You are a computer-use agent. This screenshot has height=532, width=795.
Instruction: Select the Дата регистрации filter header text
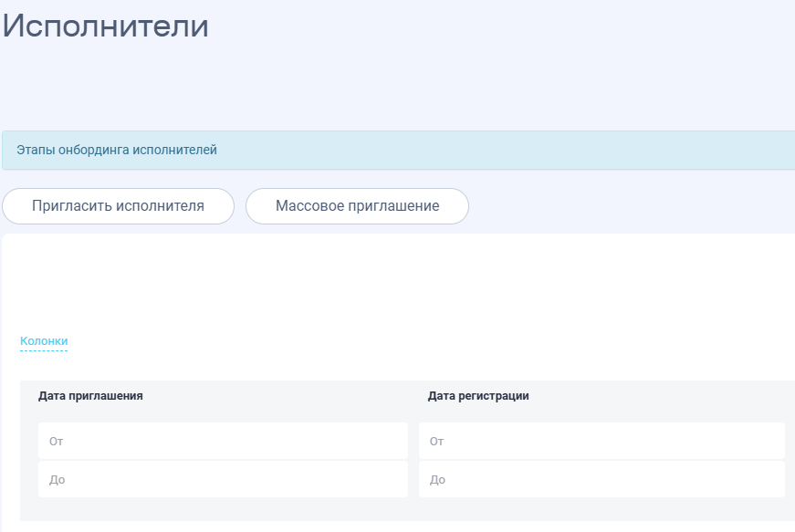point(478,396)
